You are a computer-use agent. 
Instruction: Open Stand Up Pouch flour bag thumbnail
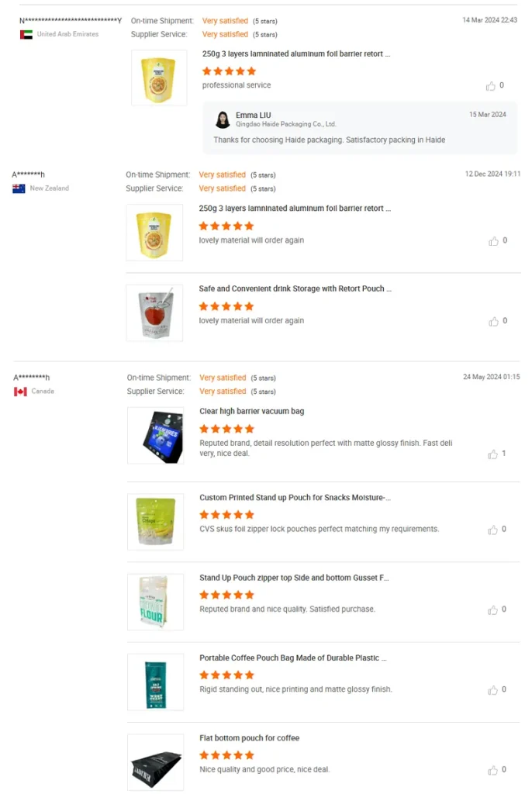[156, 602]
